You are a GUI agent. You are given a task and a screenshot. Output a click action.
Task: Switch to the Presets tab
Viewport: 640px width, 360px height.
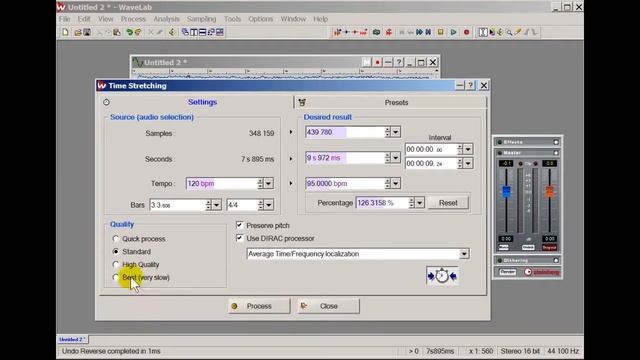tap(391, 102)
